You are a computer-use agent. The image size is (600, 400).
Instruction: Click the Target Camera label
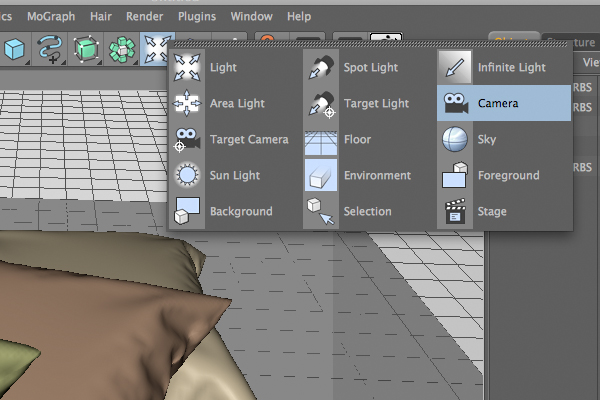click(249, 139)
